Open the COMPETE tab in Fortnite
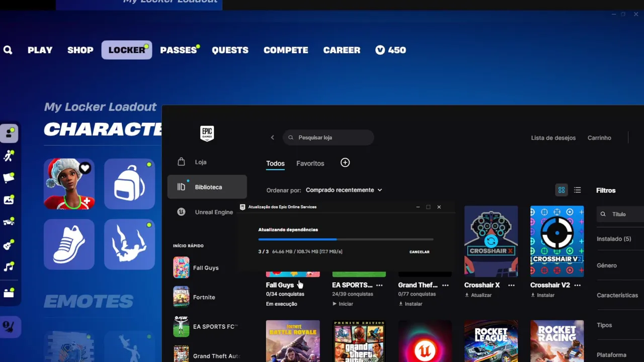 click(x=286, y=50)
